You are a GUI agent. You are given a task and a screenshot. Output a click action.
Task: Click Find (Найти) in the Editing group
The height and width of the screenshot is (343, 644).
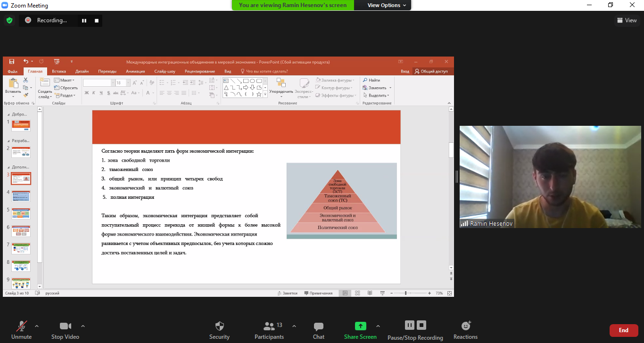[372, 80]
